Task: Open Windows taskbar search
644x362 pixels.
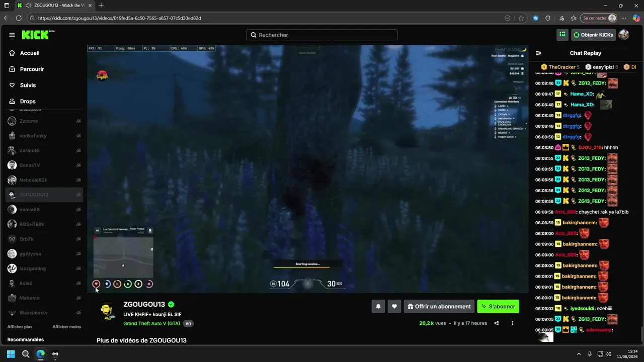Action: pyautogui.click(x=26, y=354)
